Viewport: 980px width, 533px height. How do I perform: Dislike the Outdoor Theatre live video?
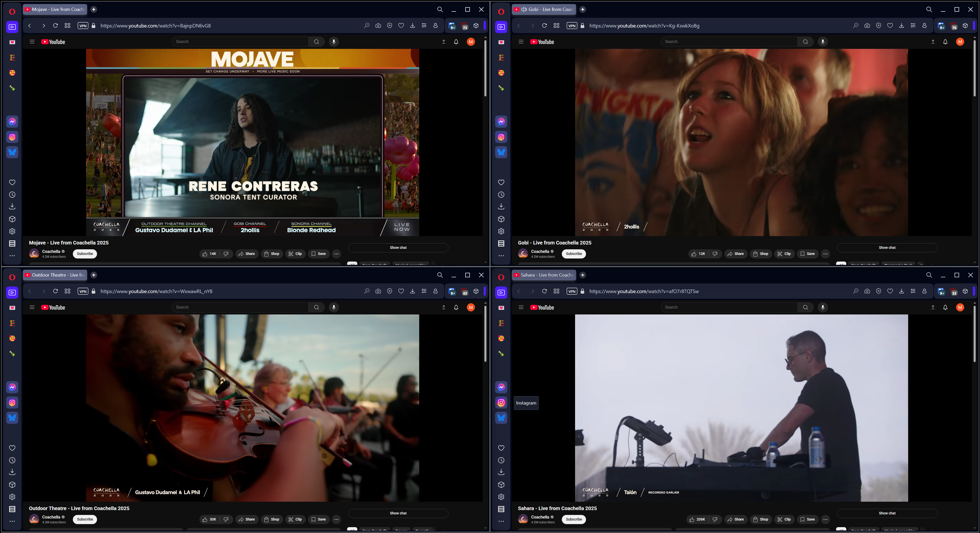(x=226, y=519)
